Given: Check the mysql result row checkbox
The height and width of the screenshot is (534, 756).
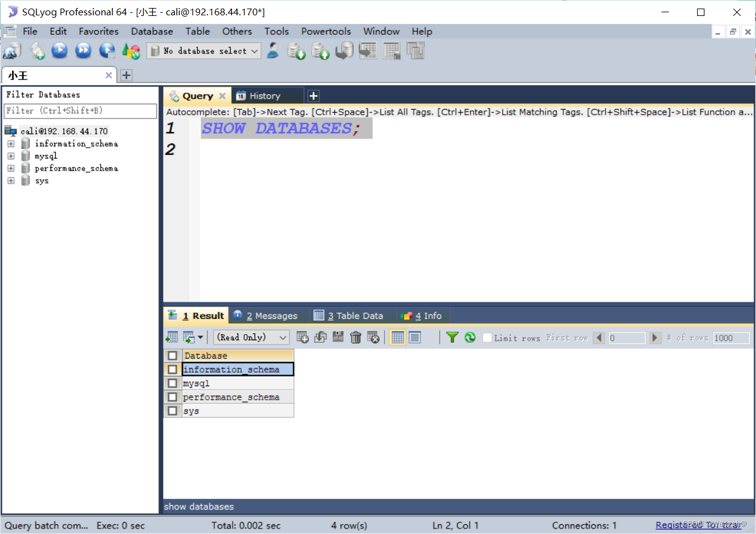Looking at the screenshot, I should pyautogui.click(x=172, y=383).
